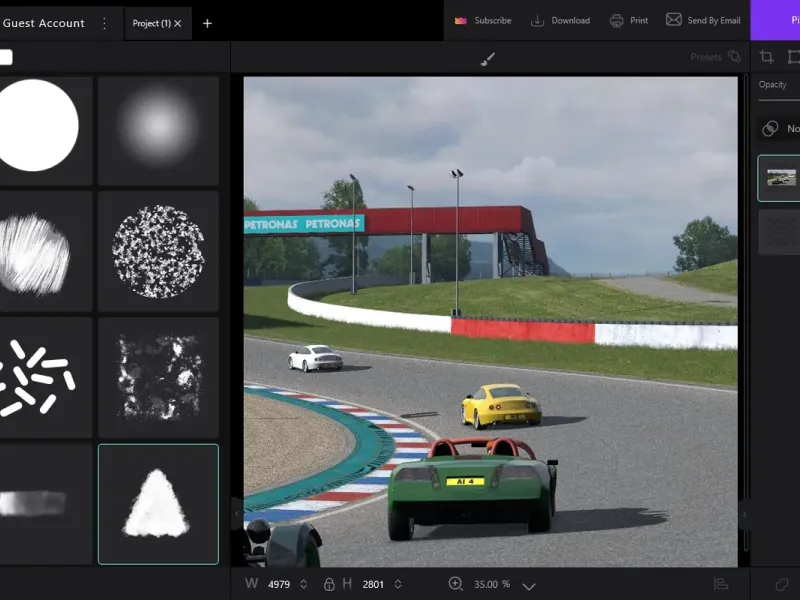The width and height of the screenshot is (800, 600).
Task: Add a new project tab
Action: [207, 23]
